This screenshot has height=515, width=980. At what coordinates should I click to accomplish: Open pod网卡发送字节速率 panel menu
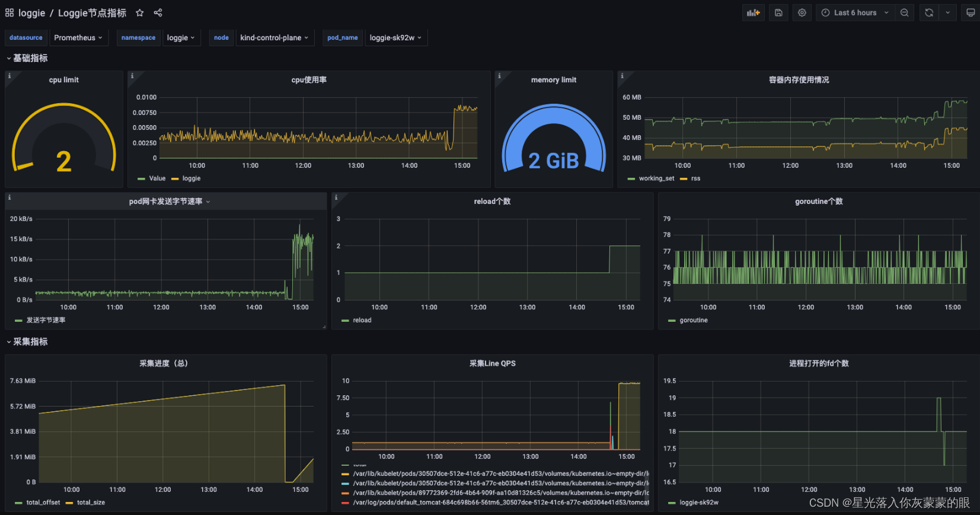(208, 201)
